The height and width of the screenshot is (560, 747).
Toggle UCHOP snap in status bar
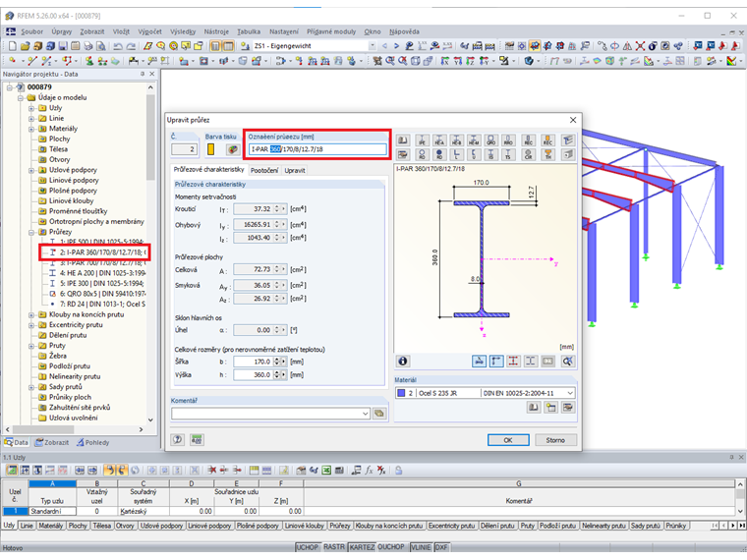[x=308, y=547]
